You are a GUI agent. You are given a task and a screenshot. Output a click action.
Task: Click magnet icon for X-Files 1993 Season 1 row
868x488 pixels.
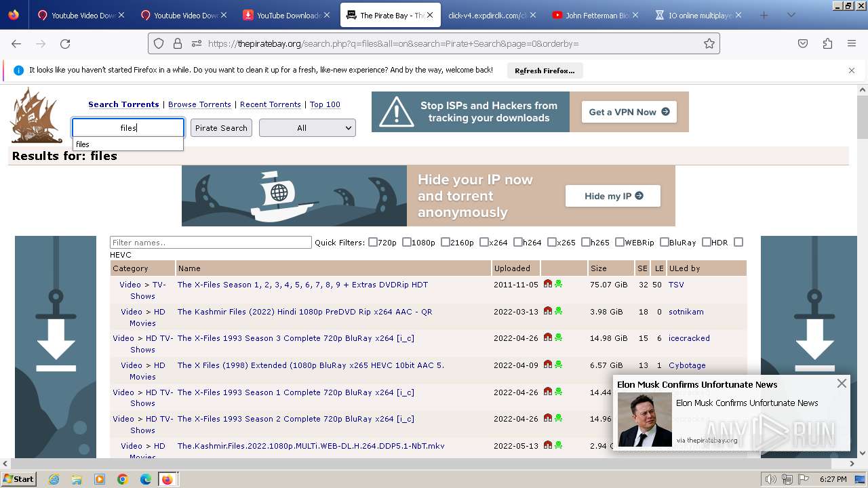[548, 392]
